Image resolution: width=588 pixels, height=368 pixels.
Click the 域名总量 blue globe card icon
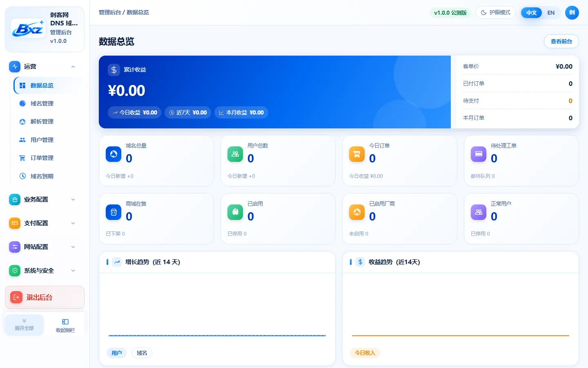[x=114, y=154]
